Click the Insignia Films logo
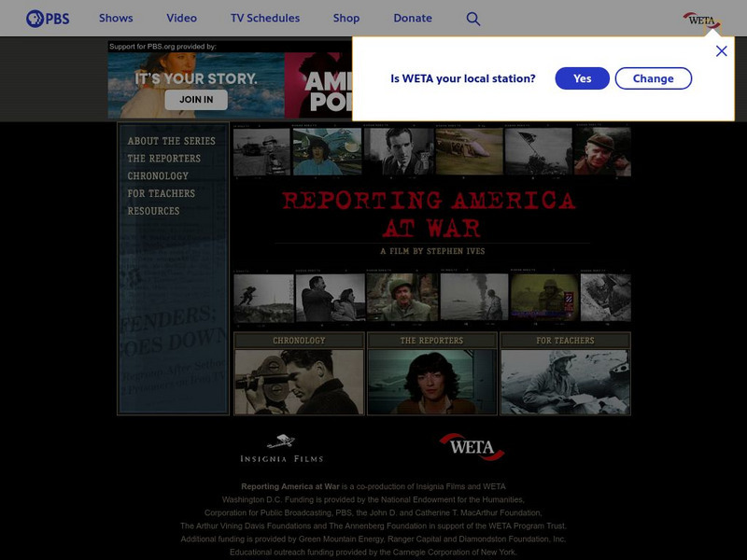This screenshot has width=747, height=560. [x=282, y=449]
